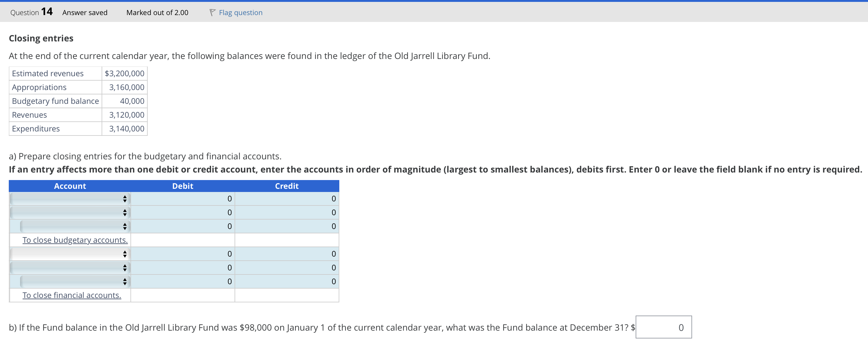This screenshot has height=351, width=868.
Task: Click third row credit input field
Action: [287, 226]
